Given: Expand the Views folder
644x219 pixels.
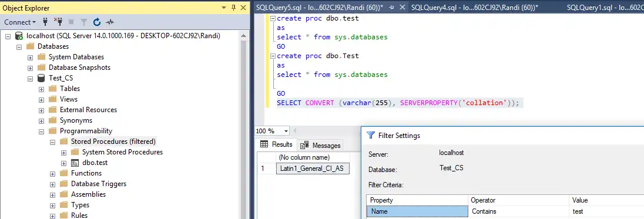Looking at the screenshot, I should coord(42,100).
